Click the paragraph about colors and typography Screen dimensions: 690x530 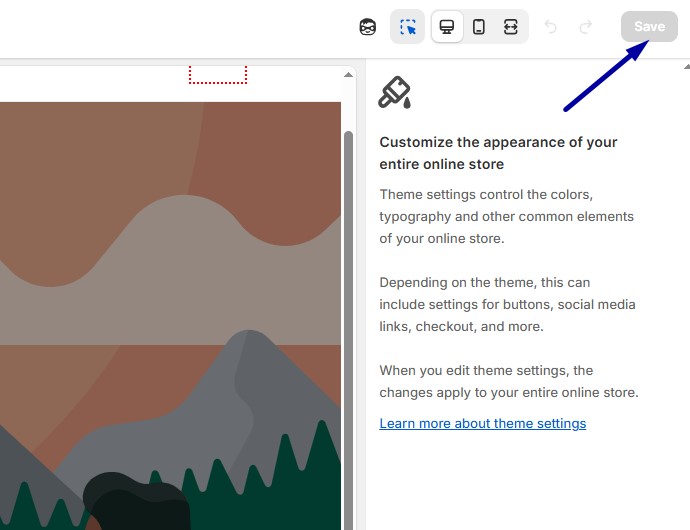click(x=506, y=216)
